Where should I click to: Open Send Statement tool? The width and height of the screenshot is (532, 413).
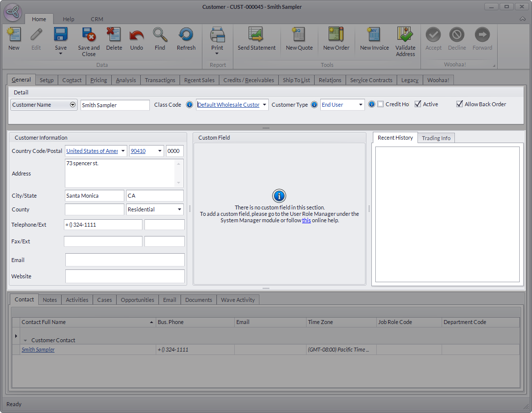256,35
